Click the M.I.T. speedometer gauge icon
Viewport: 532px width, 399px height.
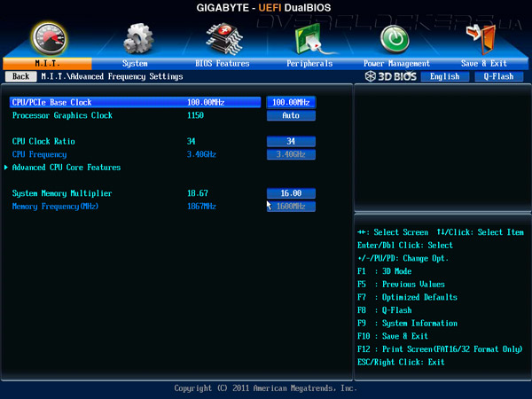(x=49, y=39)
